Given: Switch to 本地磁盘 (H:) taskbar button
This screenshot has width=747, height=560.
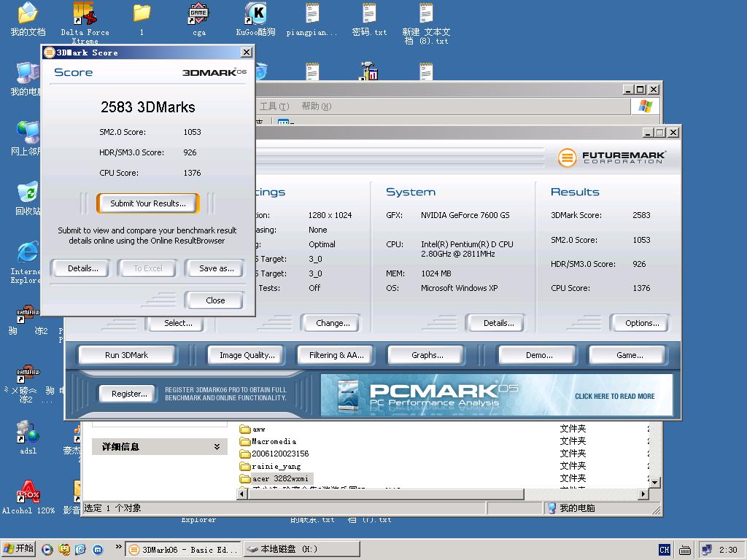Looking at the screenshot, I should [301, 550].
